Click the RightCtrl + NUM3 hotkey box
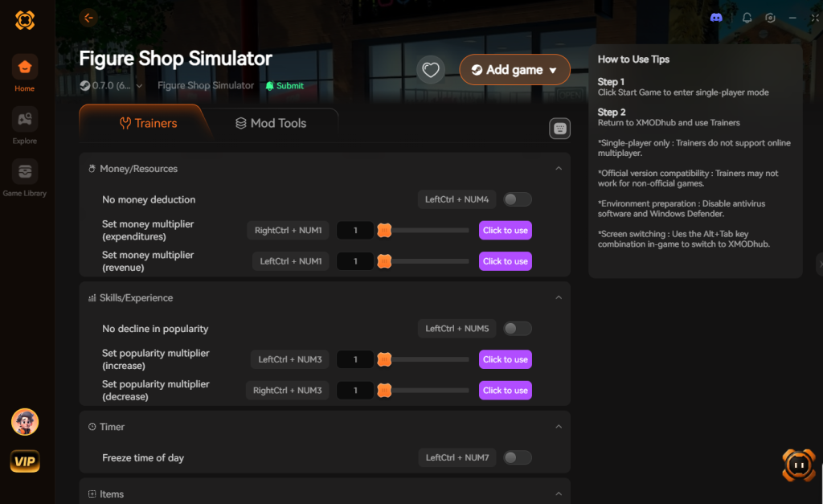 (x=287, y=391)
